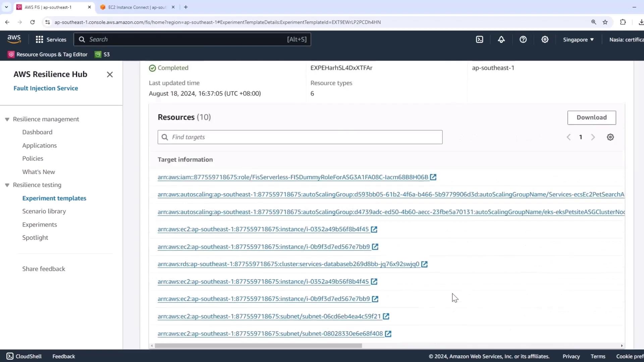644x362 pixels.
Task: Click the Find targets search field
Action: click(x=300, y=137)
